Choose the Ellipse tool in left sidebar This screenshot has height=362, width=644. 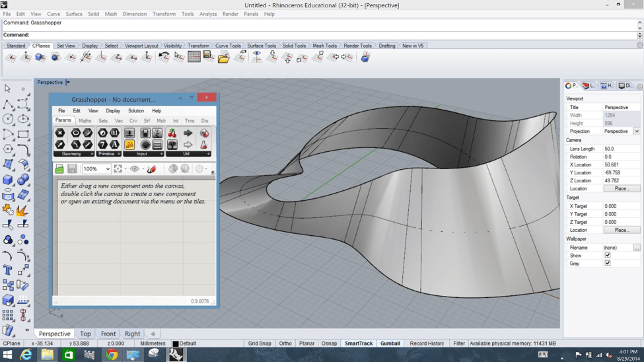tap(23, 119)
